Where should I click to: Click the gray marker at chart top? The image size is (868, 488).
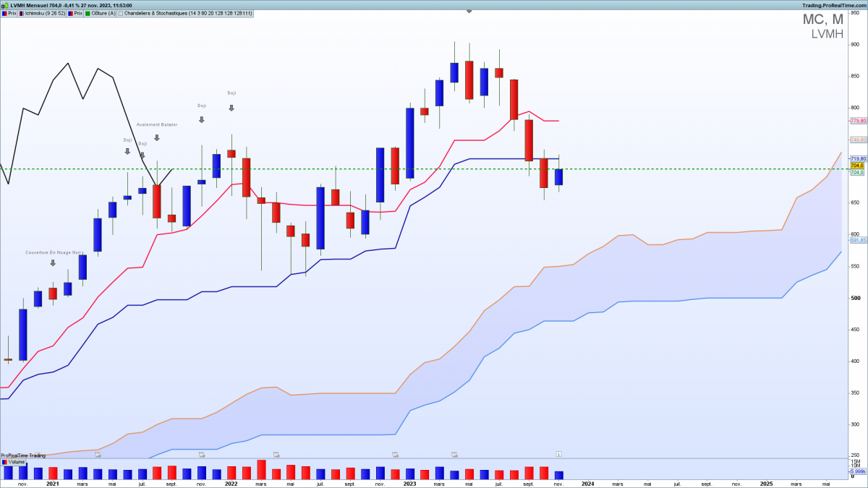pos(469,11)
